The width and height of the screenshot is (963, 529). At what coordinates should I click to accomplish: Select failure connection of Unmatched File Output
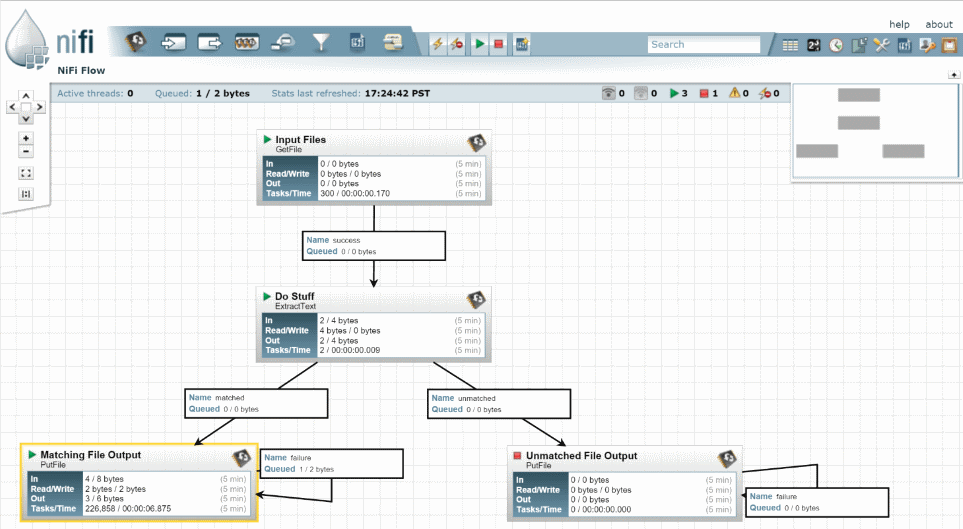(x=817, y=503)
